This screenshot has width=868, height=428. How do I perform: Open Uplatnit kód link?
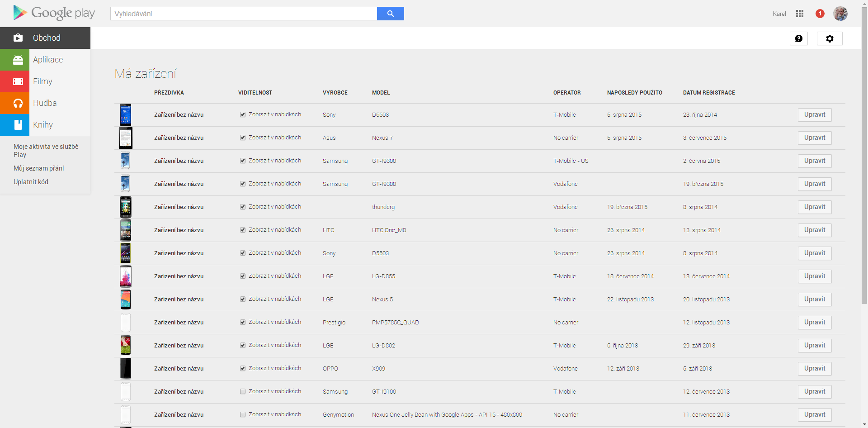click(31, 182)
